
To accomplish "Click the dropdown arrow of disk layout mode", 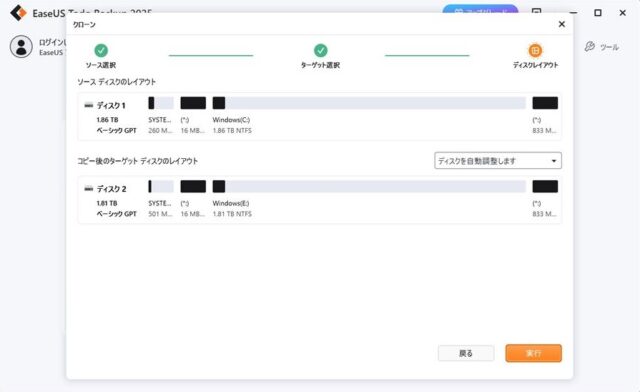I will [x=554, y=161].
